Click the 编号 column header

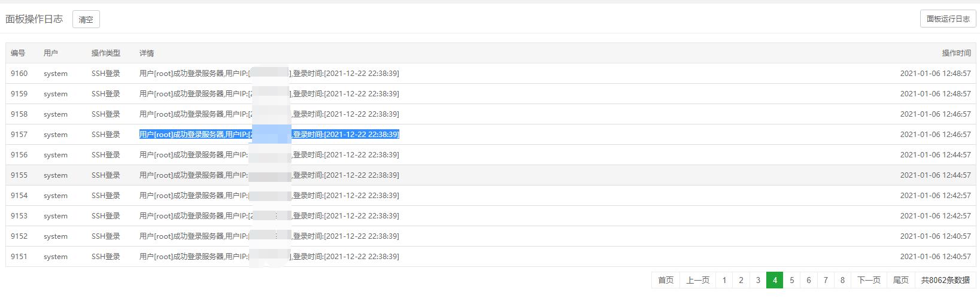18,53
